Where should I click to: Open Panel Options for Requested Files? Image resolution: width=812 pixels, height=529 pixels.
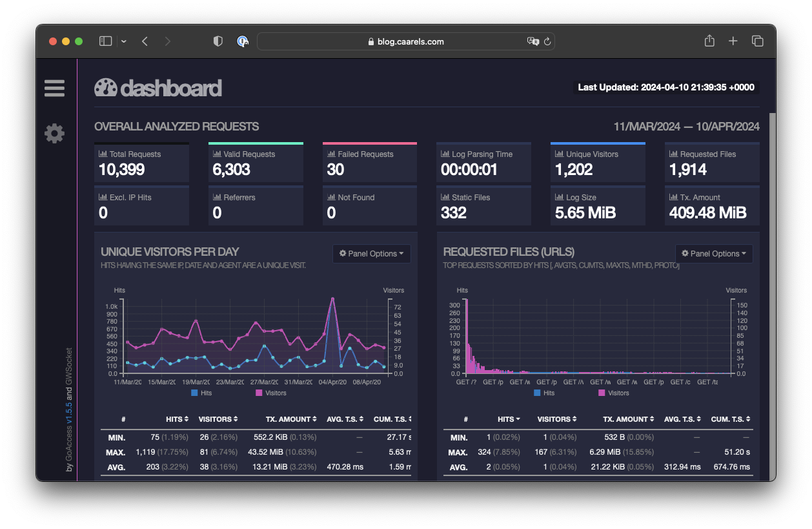pyautogui.click(x=714, y=254)
